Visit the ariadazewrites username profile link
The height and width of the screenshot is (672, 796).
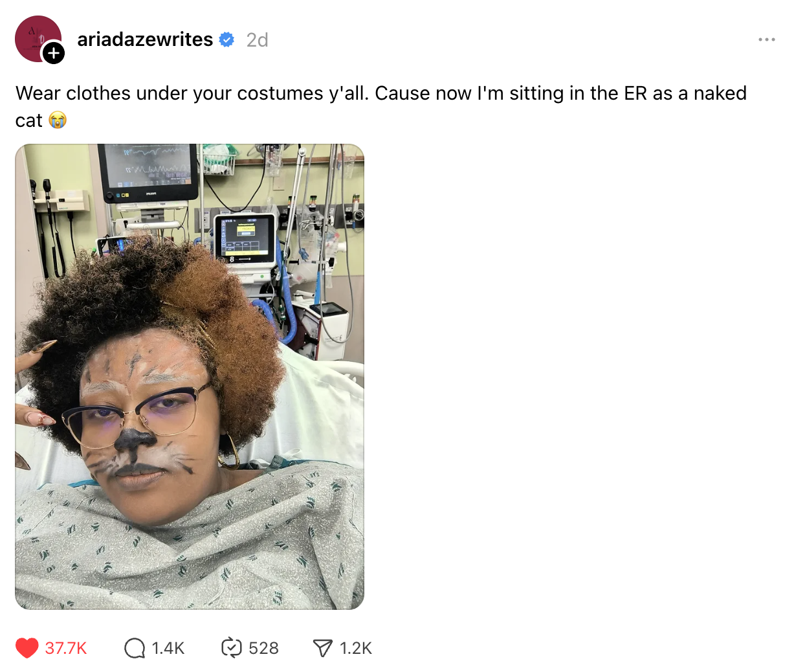[x=145, y=39]
